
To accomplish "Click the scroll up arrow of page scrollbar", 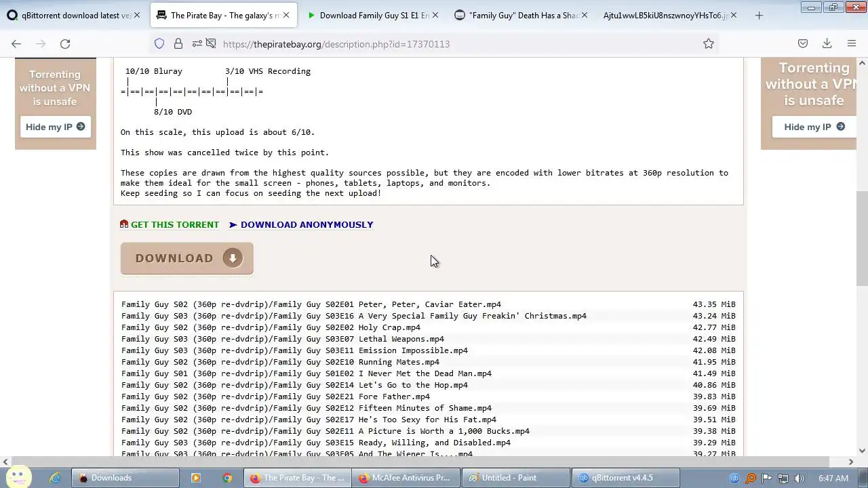I will (x=862, y=63).
